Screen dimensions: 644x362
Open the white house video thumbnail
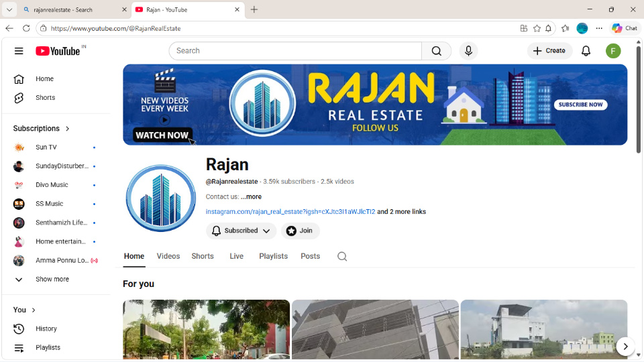coord(544,329)
